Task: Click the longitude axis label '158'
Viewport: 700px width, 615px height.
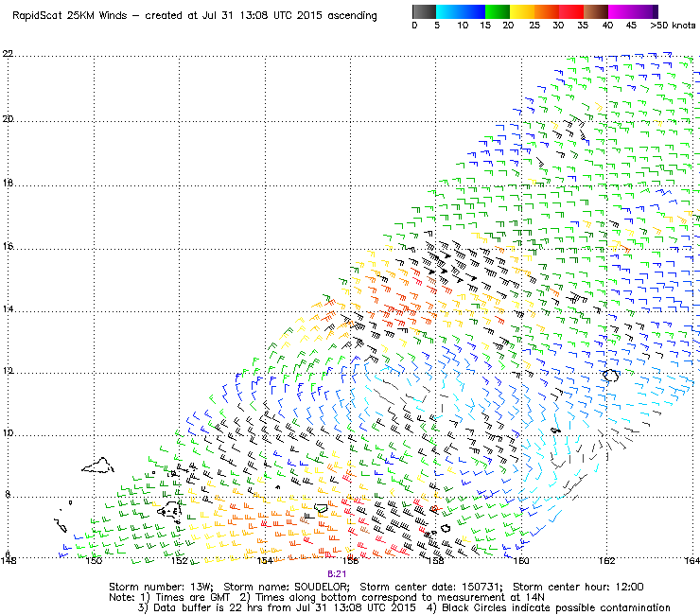Action: tap(436, 560)
